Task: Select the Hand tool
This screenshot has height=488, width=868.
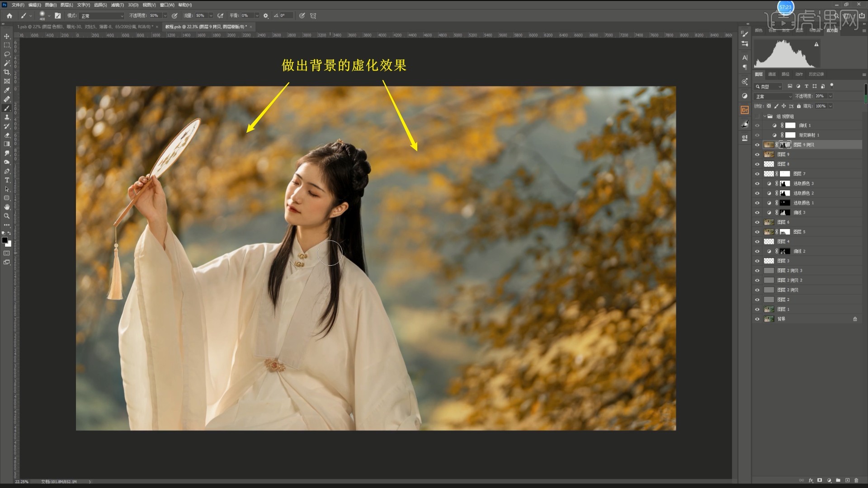Action: tap(7, 207)
